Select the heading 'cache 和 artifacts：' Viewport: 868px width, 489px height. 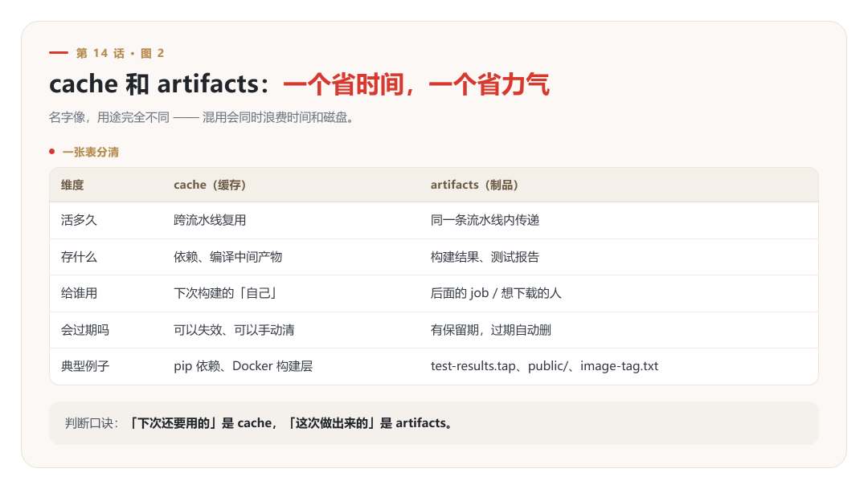[160, 84]
